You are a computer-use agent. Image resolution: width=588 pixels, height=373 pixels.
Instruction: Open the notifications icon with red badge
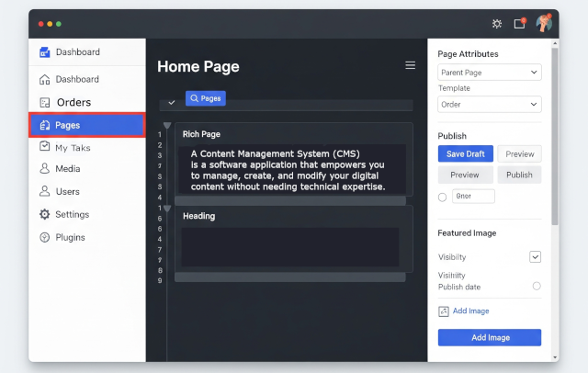coord(519,24)
